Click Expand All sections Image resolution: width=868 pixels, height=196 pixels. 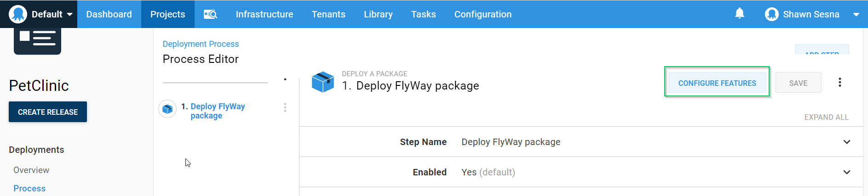pos(826,117)
